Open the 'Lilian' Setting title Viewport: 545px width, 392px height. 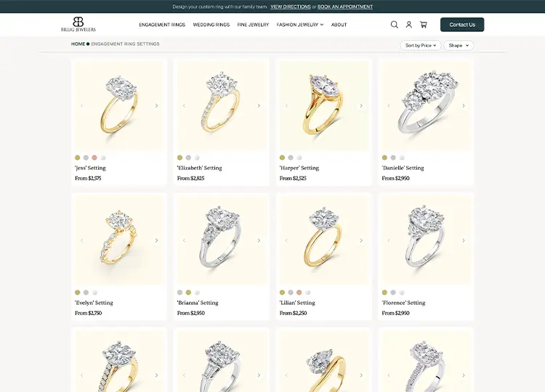coord(297,303)
